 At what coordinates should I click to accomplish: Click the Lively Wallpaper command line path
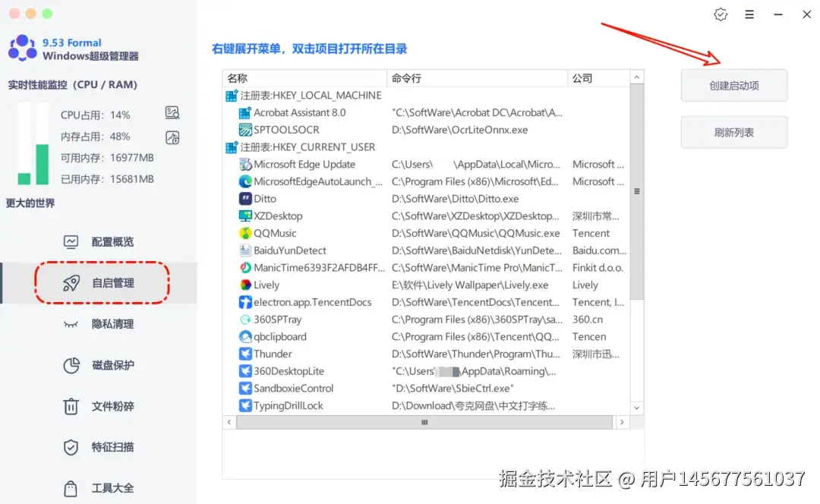point(470,285)
